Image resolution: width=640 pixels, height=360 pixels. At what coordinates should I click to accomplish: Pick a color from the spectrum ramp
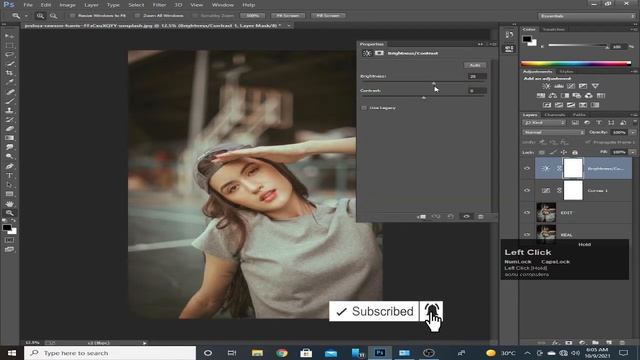click(576, 63)
